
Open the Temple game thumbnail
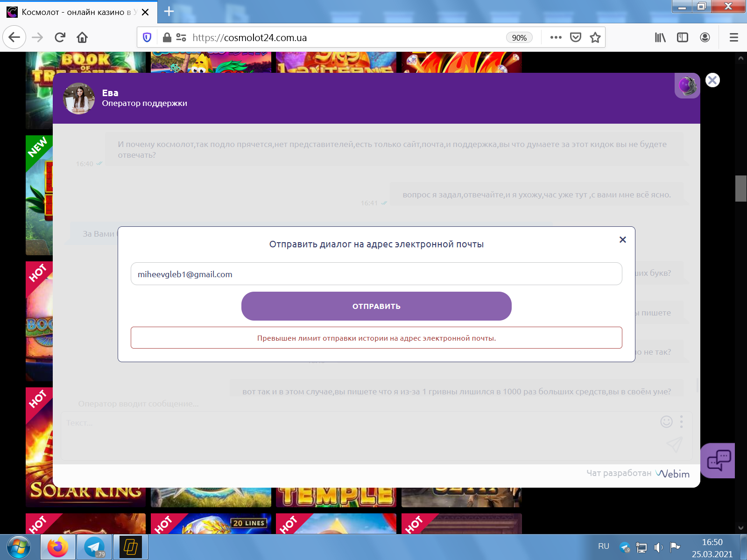(336, 497)
